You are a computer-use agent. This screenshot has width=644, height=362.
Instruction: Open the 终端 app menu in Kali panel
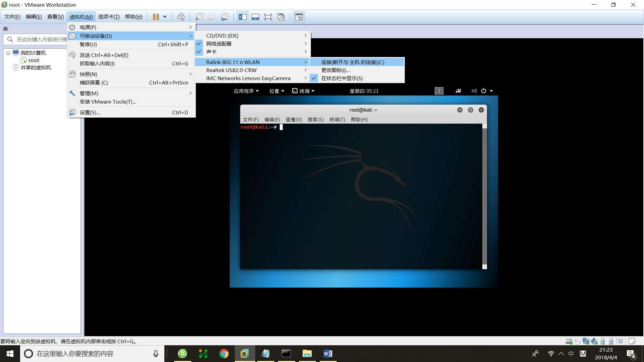pos(303,91)
